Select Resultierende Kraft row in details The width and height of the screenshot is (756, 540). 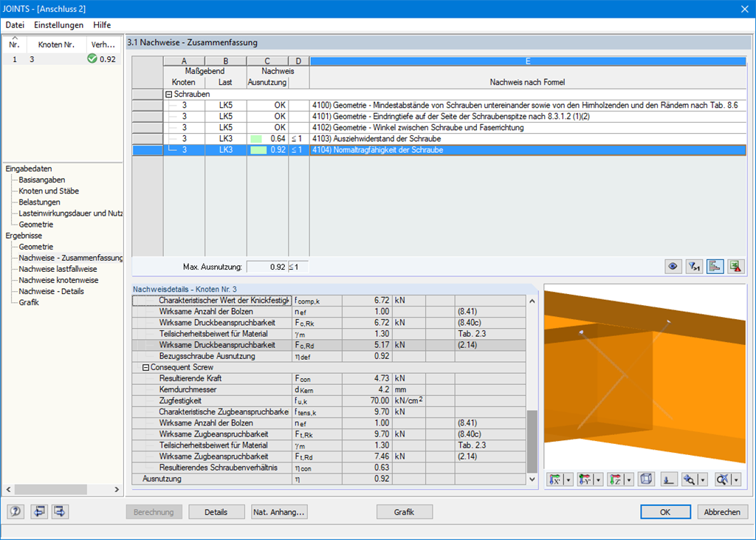329,378
